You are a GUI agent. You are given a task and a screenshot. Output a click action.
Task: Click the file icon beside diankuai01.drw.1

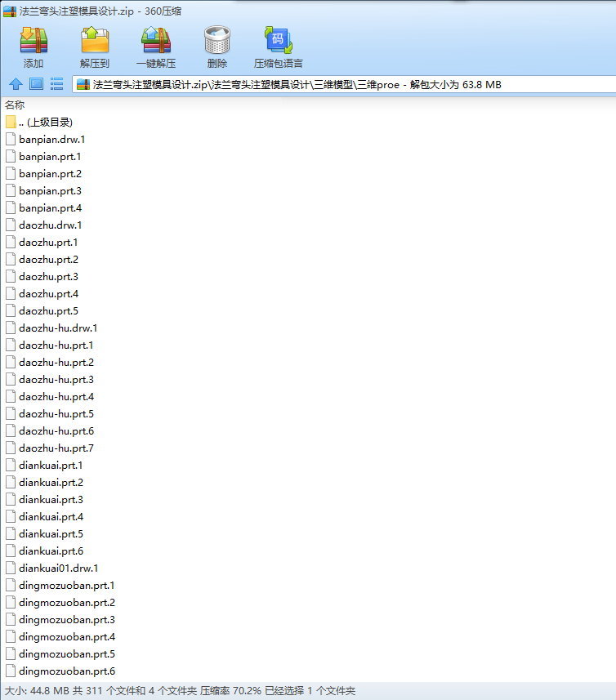[x=11, y=568]
